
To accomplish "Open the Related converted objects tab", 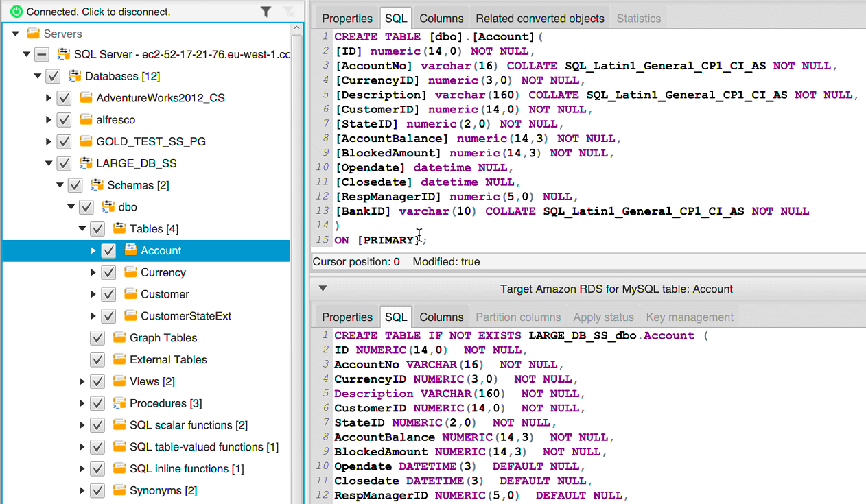I will [x=539, y=18].
